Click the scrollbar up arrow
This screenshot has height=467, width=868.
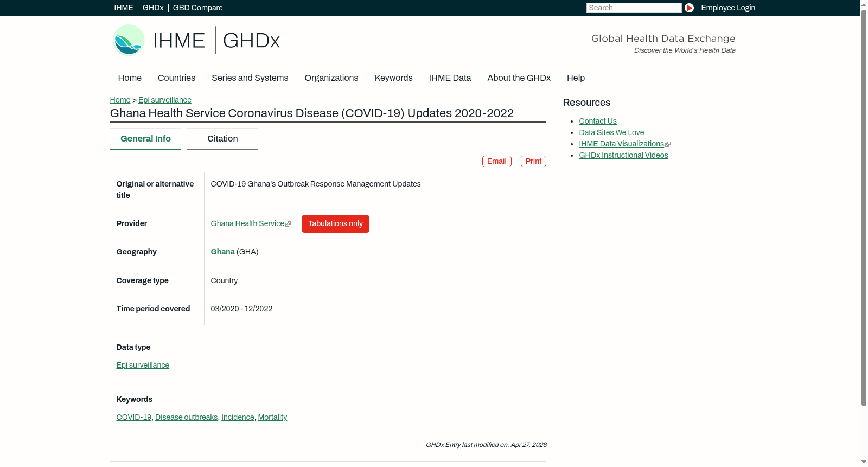[864, 4]
